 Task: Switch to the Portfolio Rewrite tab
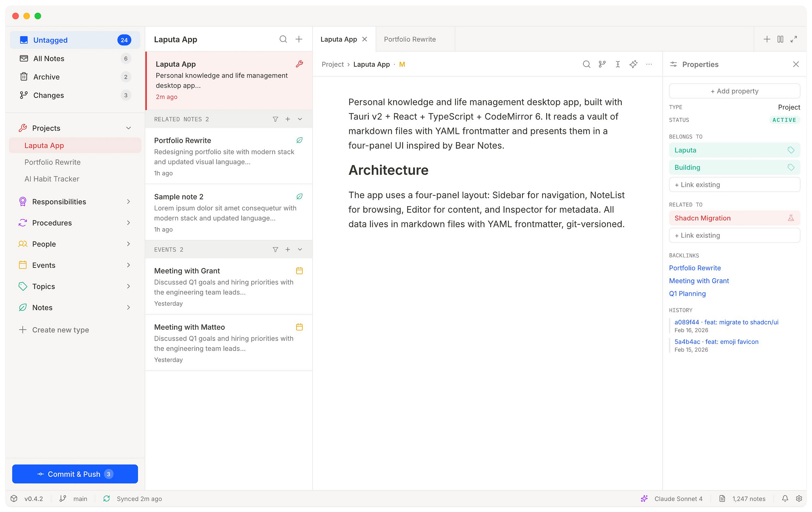pos(410,39)
